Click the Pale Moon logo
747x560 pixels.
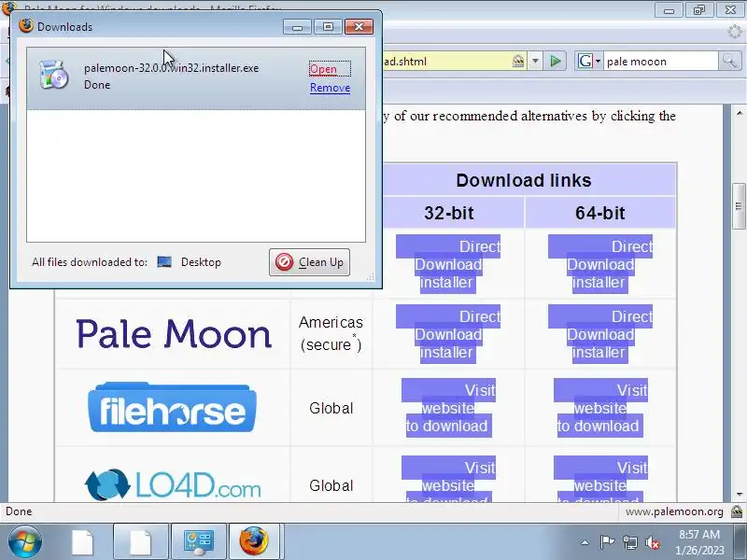coord(174,334)
